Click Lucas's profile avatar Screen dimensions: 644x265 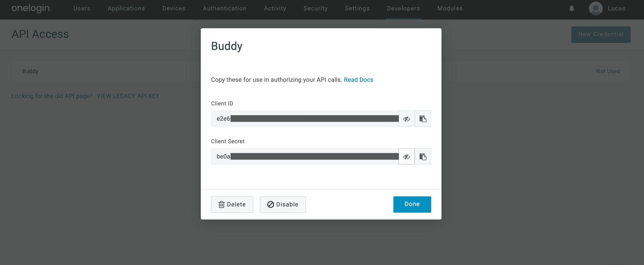[596, 9]
